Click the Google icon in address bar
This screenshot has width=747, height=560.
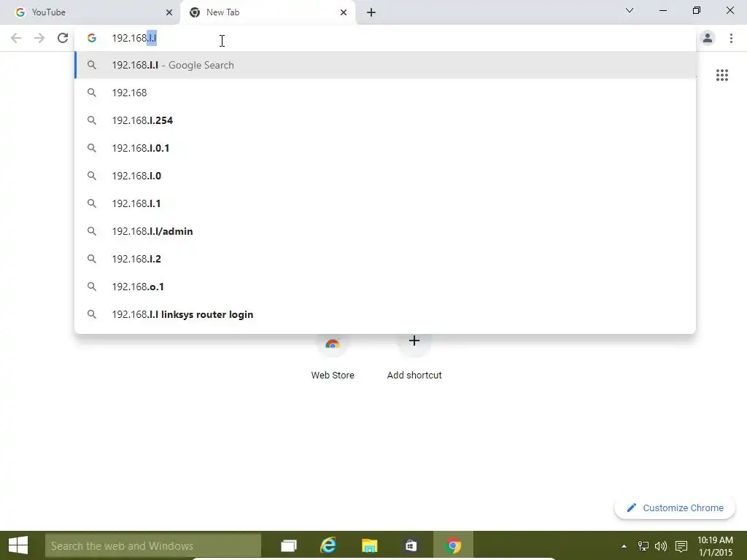coord(92,38)
